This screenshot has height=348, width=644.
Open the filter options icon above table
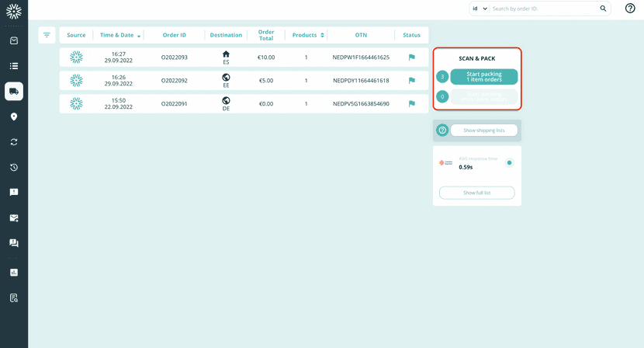tap(47, 35)
